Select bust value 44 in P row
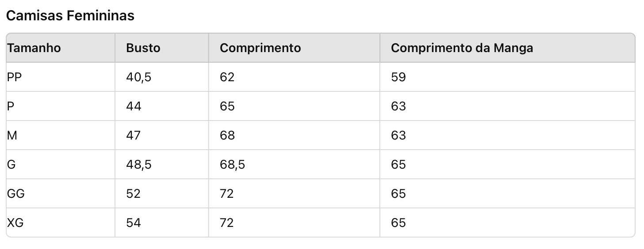 (134, 106)
